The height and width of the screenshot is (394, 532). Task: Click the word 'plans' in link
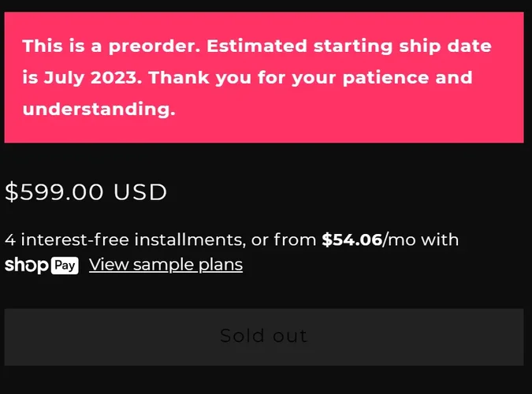pos(220,265)
